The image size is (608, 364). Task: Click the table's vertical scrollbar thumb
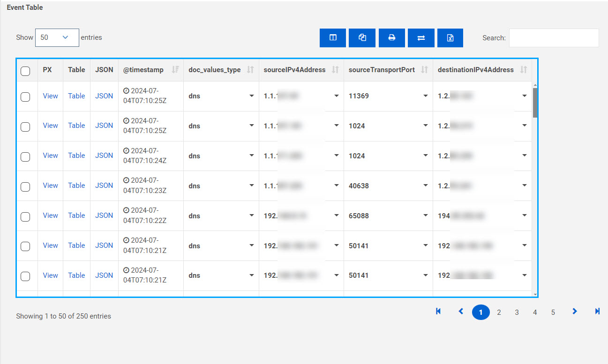[x=535, y=103]
